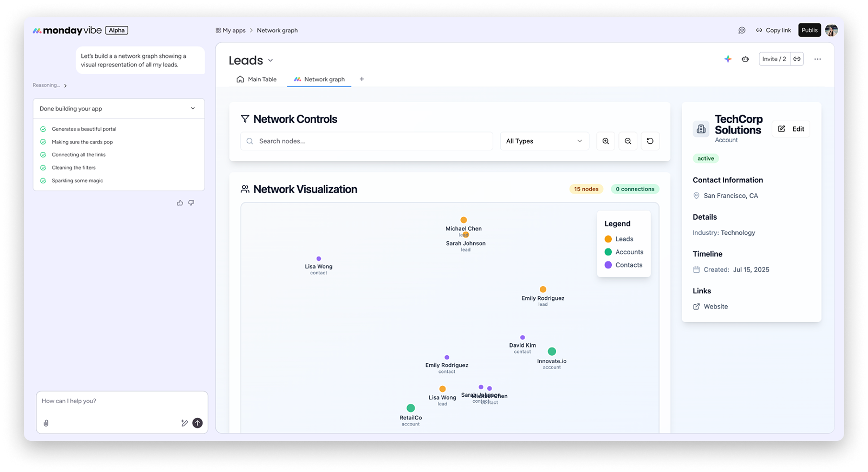Open the automation robot icon

pyautogui.click(x=745, y=59)
